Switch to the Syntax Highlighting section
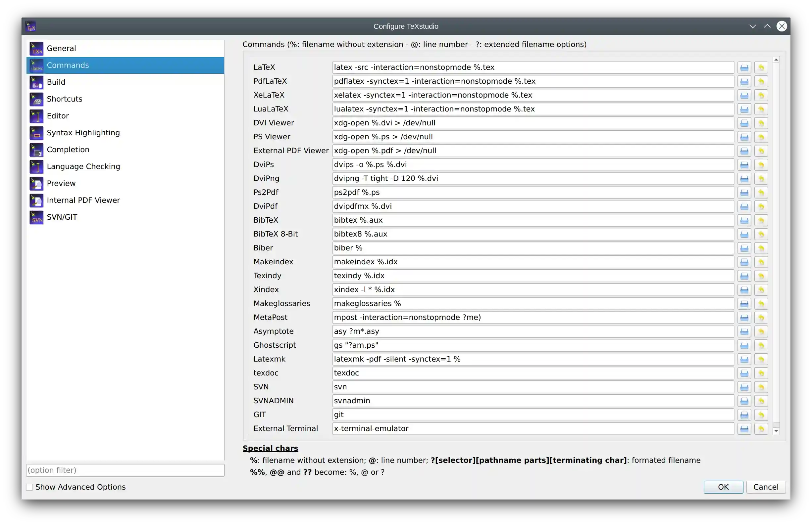 [x=83, y=133]
